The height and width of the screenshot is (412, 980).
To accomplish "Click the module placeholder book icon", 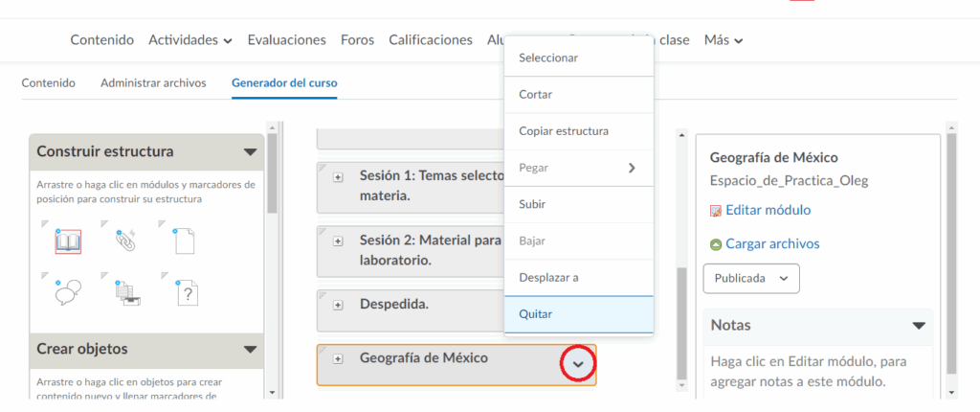I will point(67,241).
